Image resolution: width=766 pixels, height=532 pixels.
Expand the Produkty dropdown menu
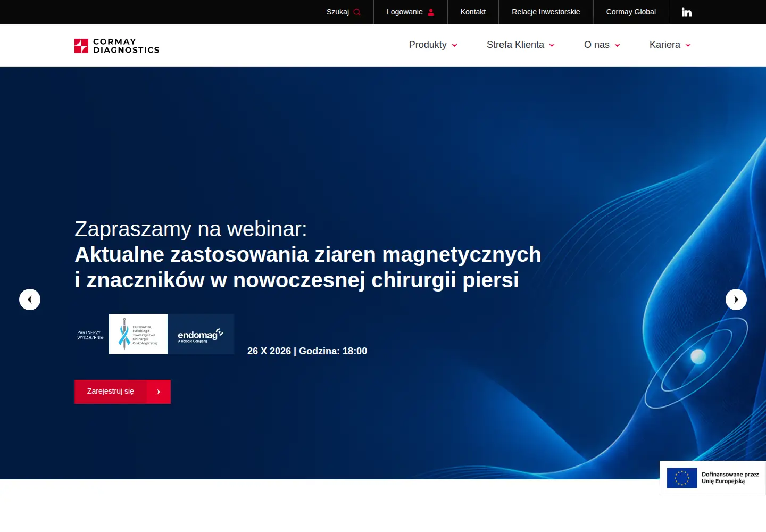(x=433, y=45)
